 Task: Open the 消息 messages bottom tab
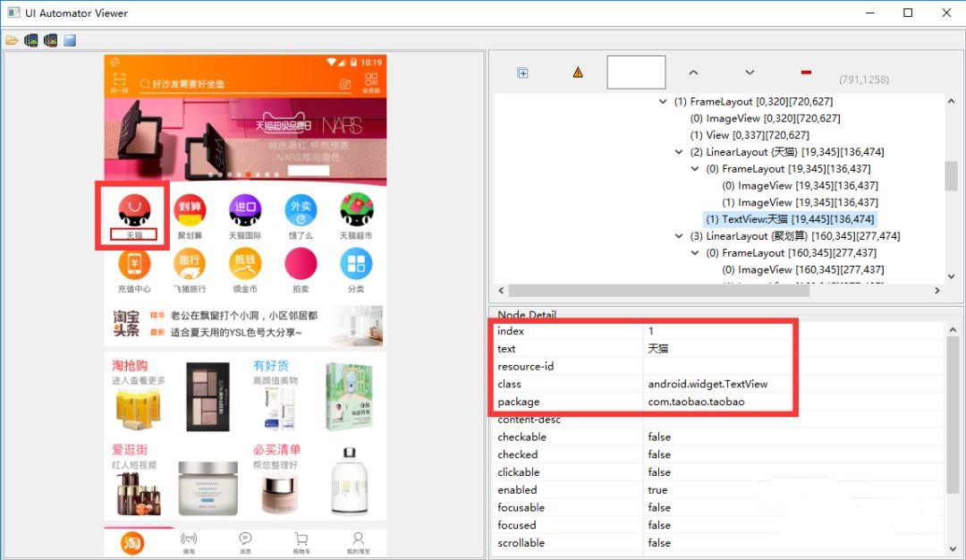pyautogui.click(x=245, y=543)
